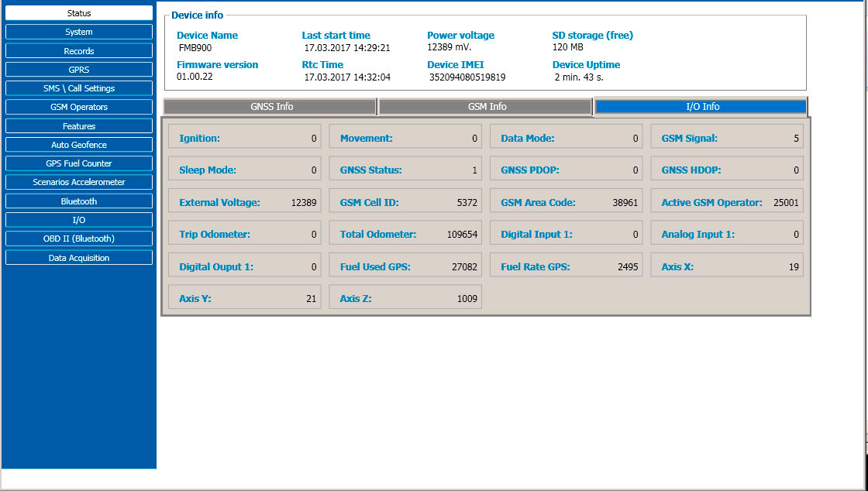Select SMS \ Call Settings
868x491 pixels.
[78, 88]
